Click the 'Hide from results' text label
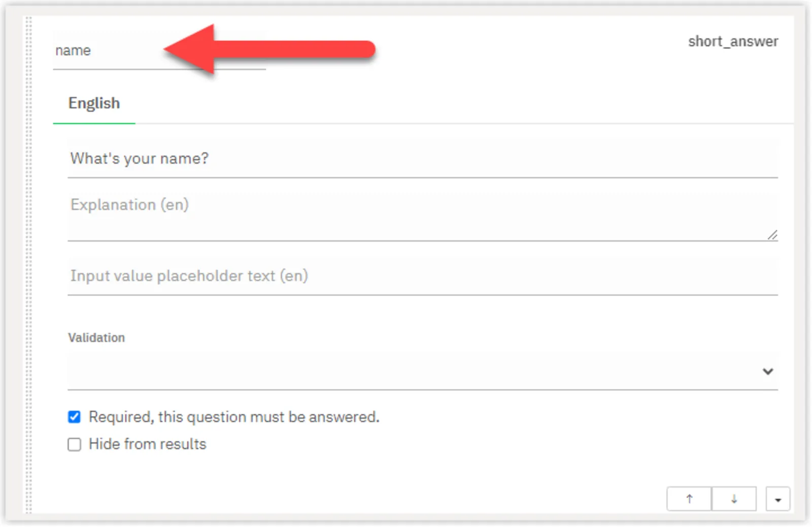Screen dimensions: 812x527 pyautogui.click(x=147, y=444)
